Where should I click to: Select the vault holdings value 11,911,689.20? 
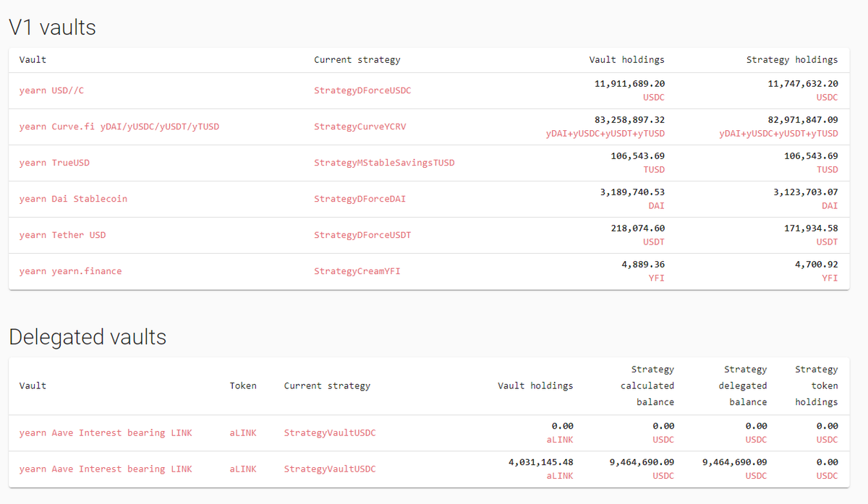click(x=629, y=84)
